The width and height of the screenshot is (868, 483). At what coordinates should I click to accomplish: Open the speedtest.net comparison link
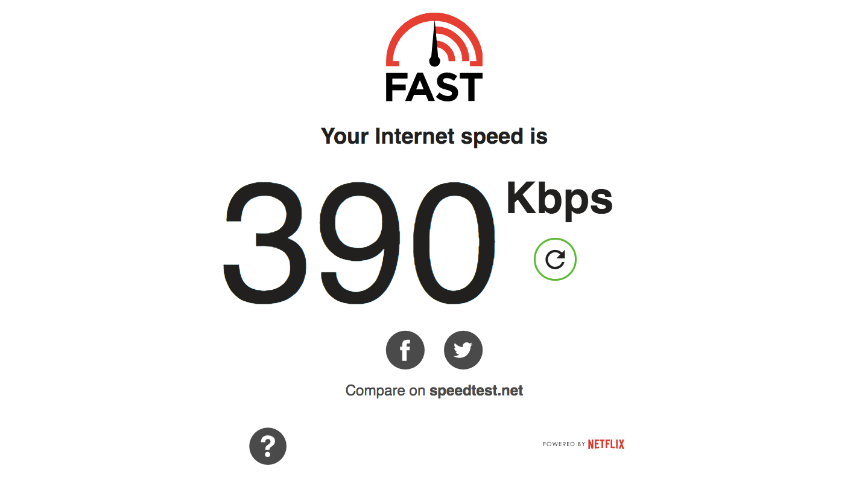476,391
